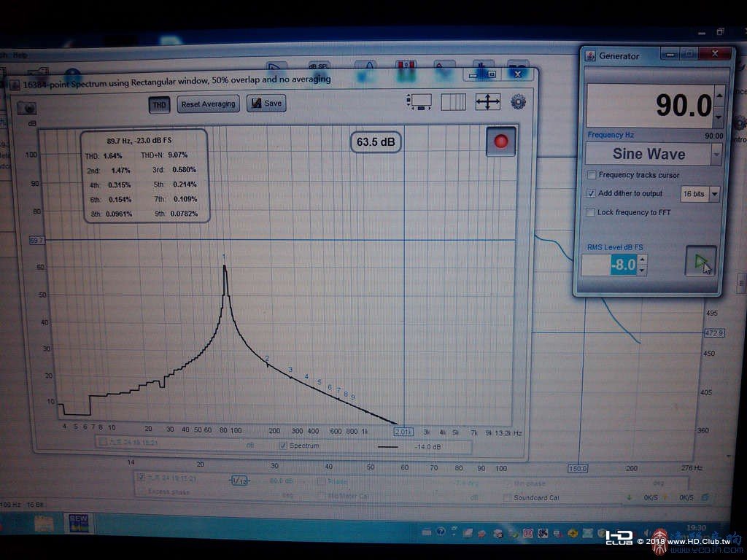Screen dimensions: 747x560
Task: Click the Frequency Hz label in Generator
Action: tap(611, 135)
